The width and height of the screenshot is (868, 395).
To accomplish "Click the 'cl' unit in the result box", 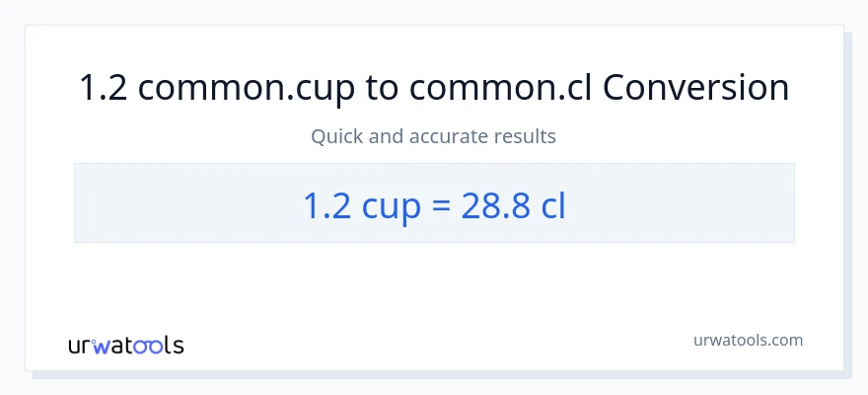I will coord(552,204).
